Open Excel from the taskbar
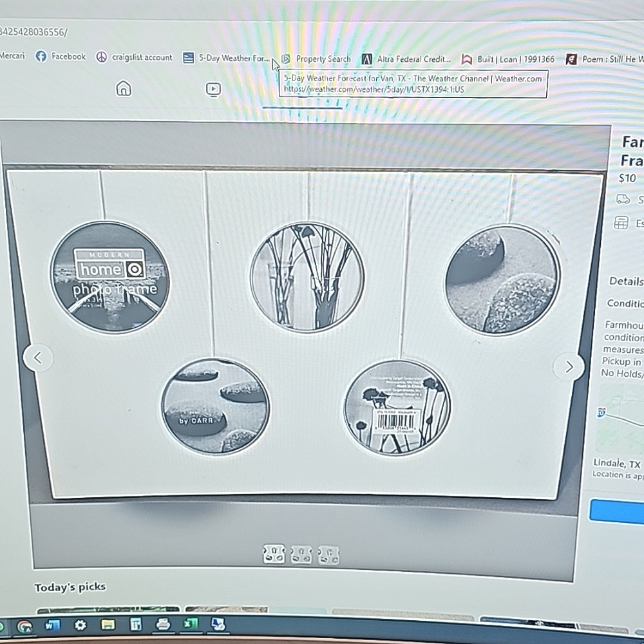 [x=191, y=623]
